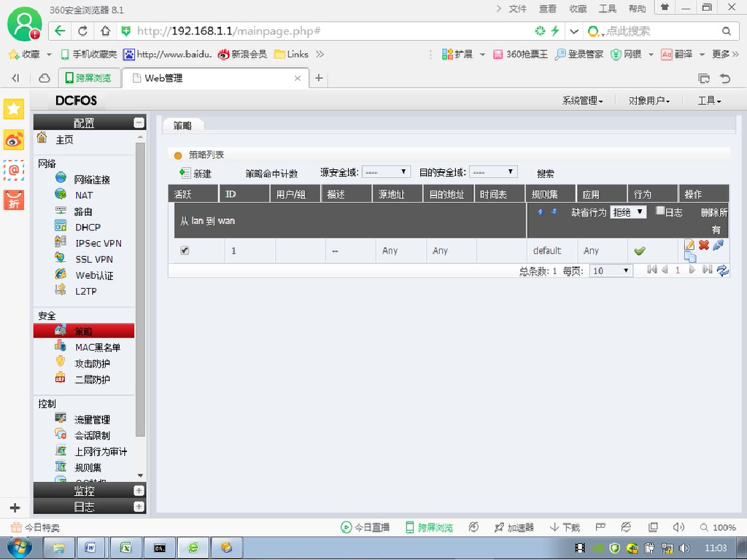
Task: Click the browser back arrow button
Action: pos(60,31)
